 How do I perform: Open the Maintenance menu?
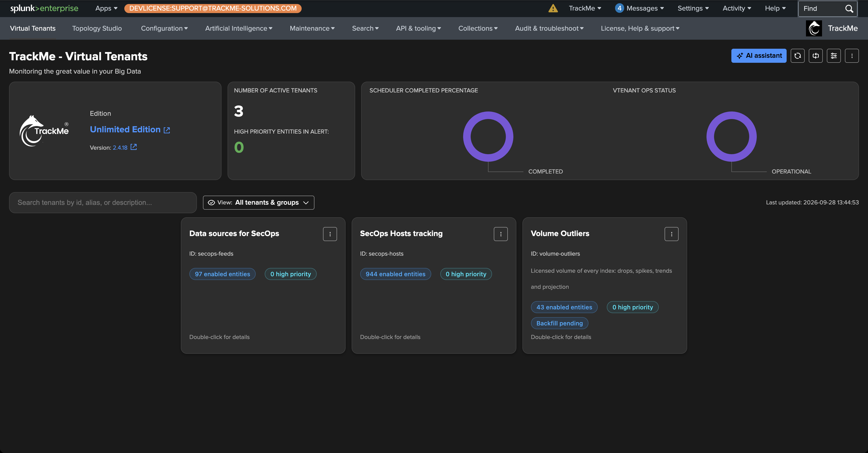(312, 28)
